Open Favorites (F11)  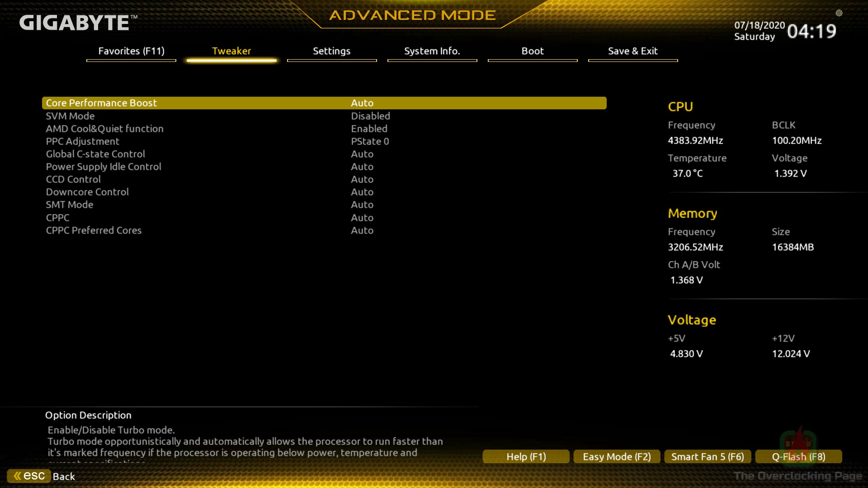(131, 51)
